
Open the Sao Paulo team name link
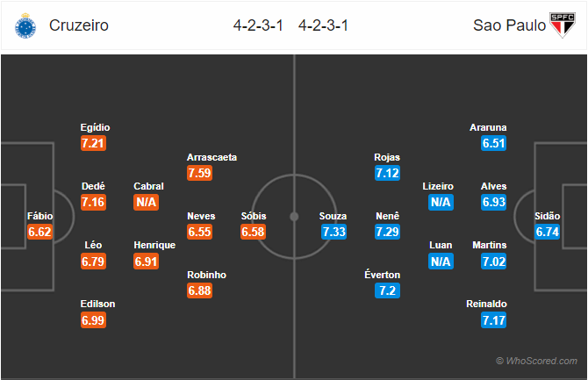tap(509, 25)
